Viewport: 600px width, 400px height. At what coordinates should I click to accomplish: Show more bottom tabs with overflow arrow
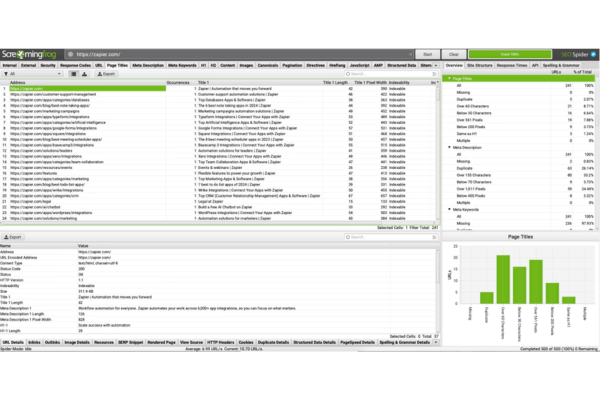(436, 342)
